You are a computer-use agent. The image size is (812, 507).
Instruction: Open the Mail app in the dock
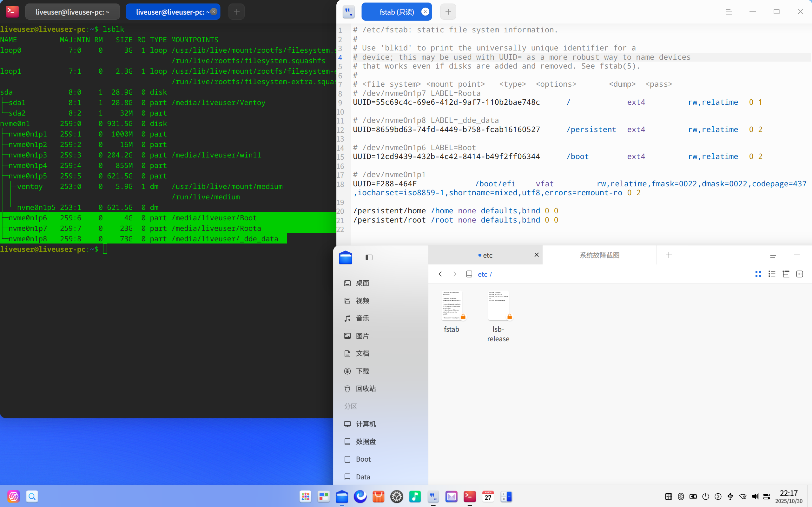coord(452,496)
